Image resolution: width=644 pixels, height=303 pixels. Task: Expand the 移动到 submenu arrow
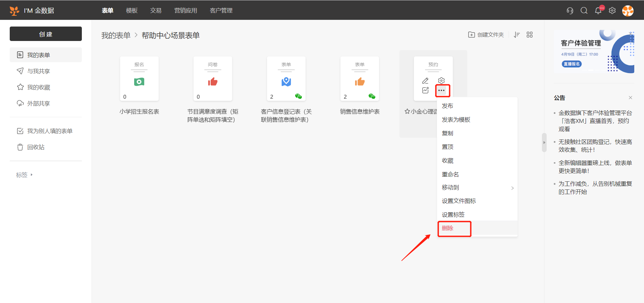coord(512,188)
